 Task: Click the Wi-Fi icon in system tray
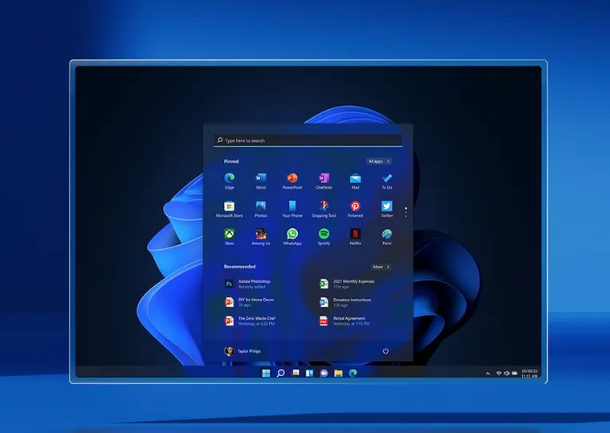pos(499,373)
